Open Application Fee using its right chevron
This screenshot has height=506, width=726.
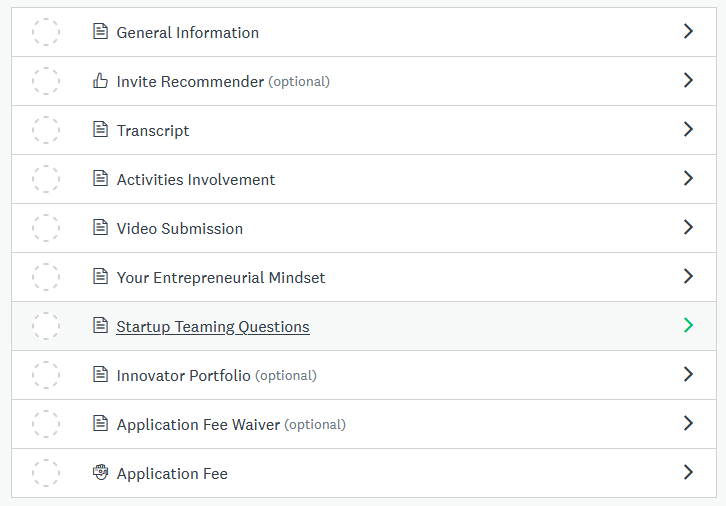click(x=688, y=472)
